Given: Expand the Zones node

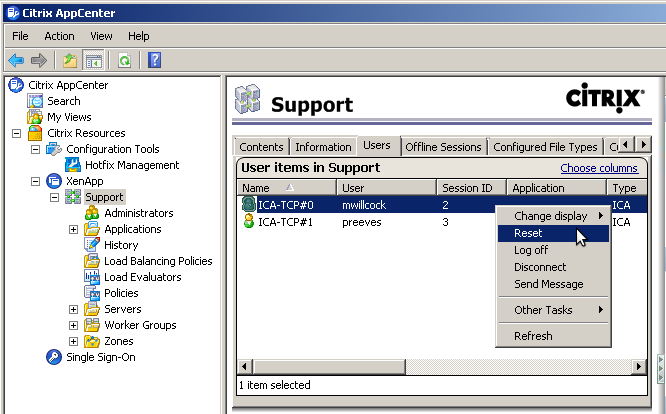Looking at the screenshot, I should click(73, 341).
